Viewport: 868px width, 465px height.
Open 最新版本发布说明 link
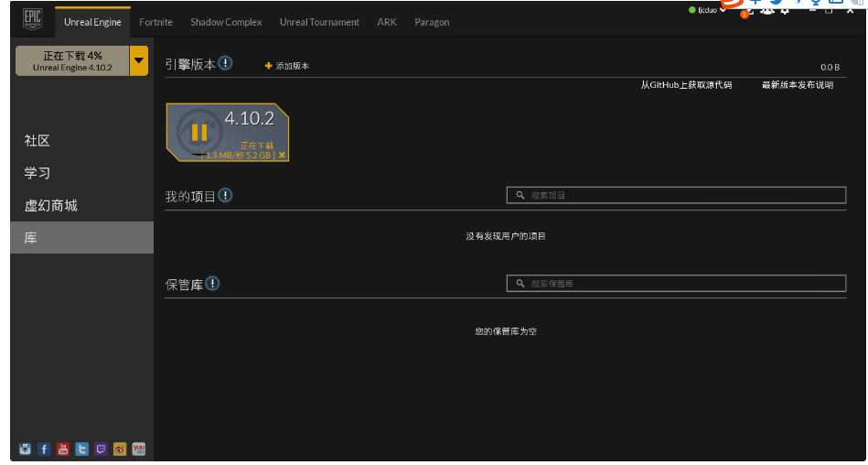798,85
